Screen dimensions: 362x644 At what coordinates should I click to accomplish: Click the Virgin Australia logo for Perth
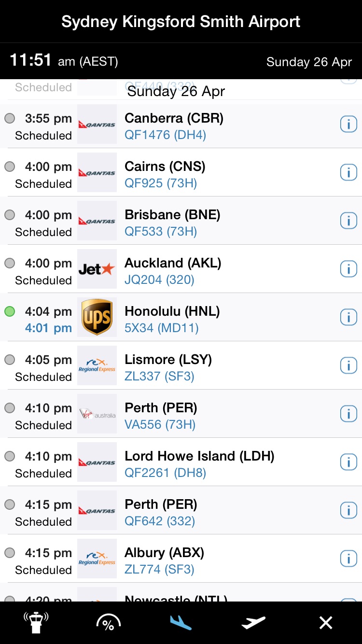point(97,414)
